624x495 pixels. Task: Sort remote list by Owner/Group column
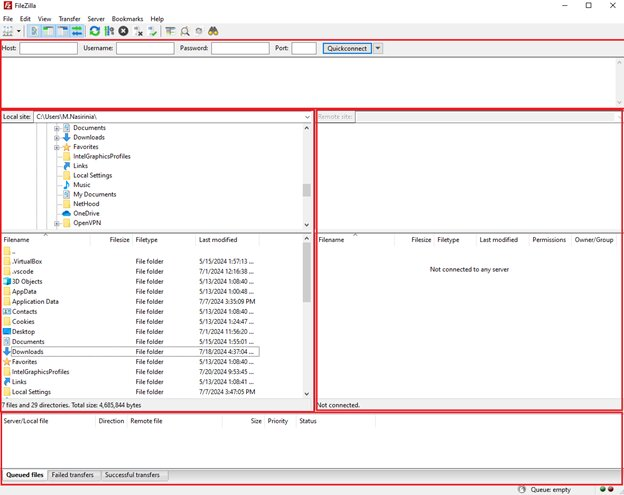pos(594,240)
